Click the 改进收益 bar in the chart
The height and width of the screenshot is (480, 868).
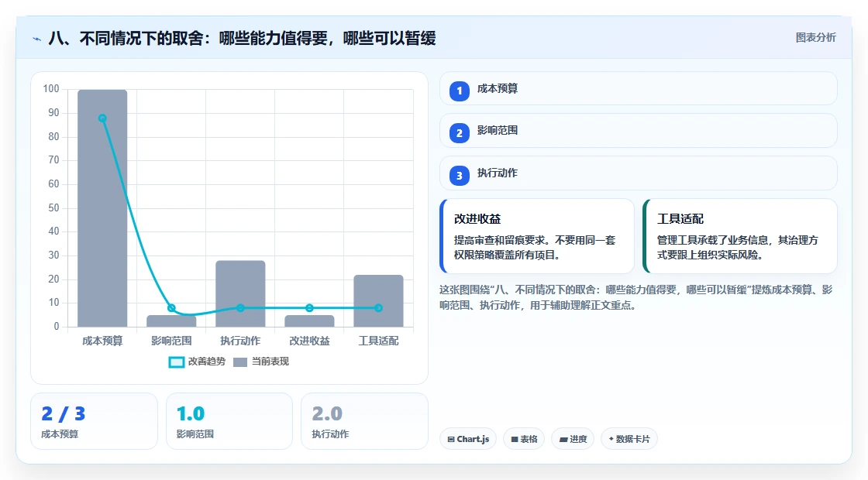point(309,321)
